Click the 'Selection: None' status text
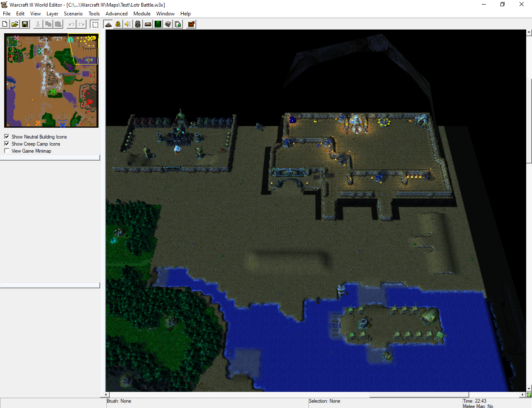The image size is (532, 408). 324,401
